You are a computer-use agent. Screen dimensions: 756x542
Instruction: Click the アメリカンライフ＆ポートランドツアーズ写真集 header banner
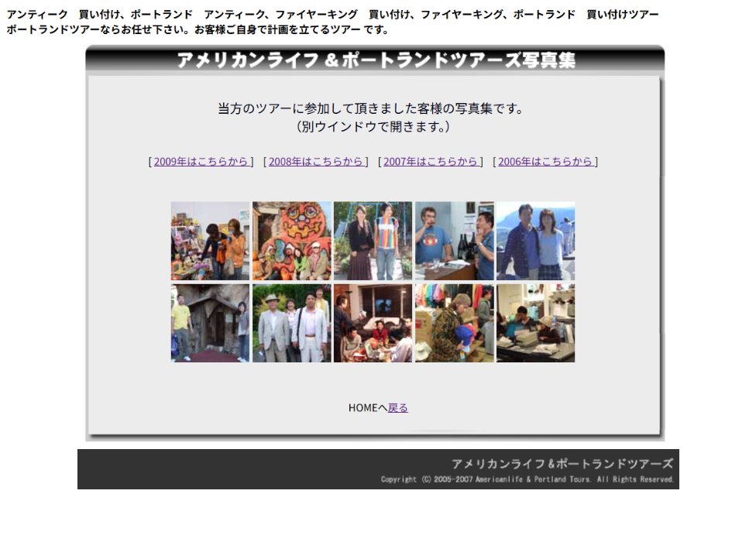pyautogui.click(x=376, y=60)
